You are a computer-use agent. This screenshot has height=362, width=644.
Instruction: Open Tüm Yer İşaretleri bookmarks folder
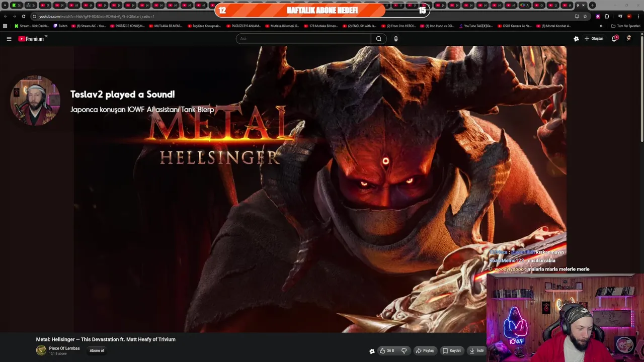click(x=625, y=26)
